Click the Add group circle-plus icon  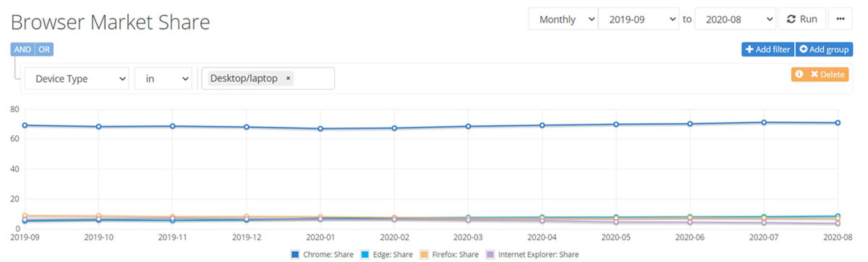tap(803, 49)
